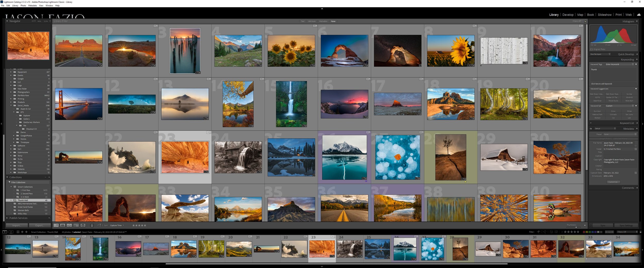
Task: Click the filmstrip grid view shortcut icon
Action: 18,232
